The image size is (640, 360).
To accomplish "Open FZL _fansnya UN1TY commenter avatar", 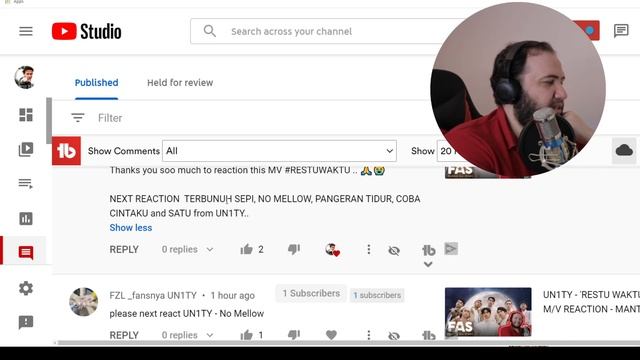I will pyautogui.click(x=84, y=302).
